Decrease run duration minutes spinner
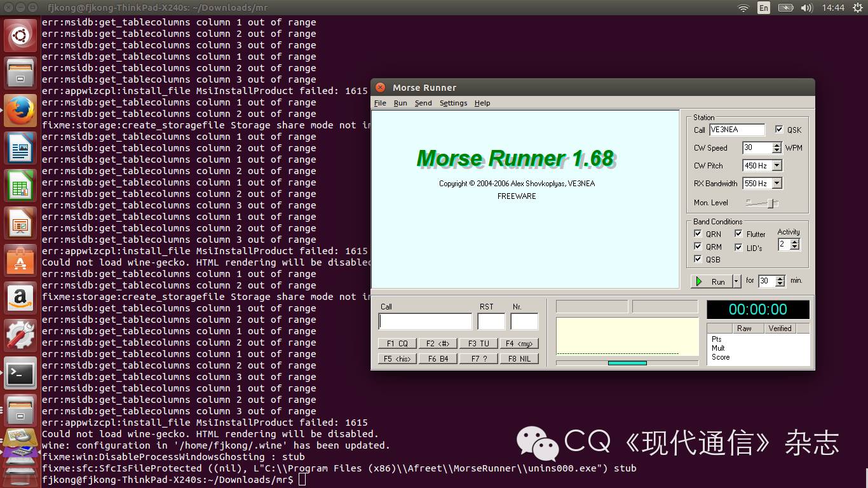The width and height of the screenshot is (868, 488). tap(780, 284)
